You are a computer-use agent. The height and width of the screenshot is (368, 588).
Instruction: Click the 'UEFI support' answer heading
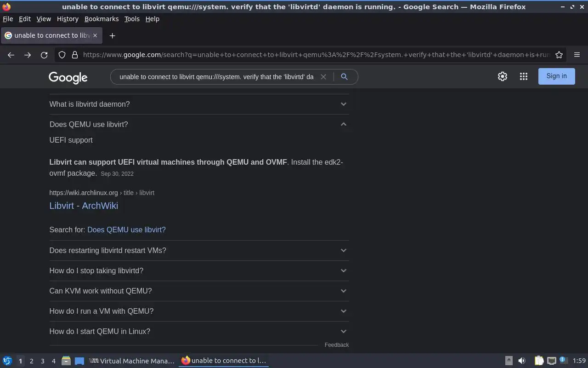point(71,140)
